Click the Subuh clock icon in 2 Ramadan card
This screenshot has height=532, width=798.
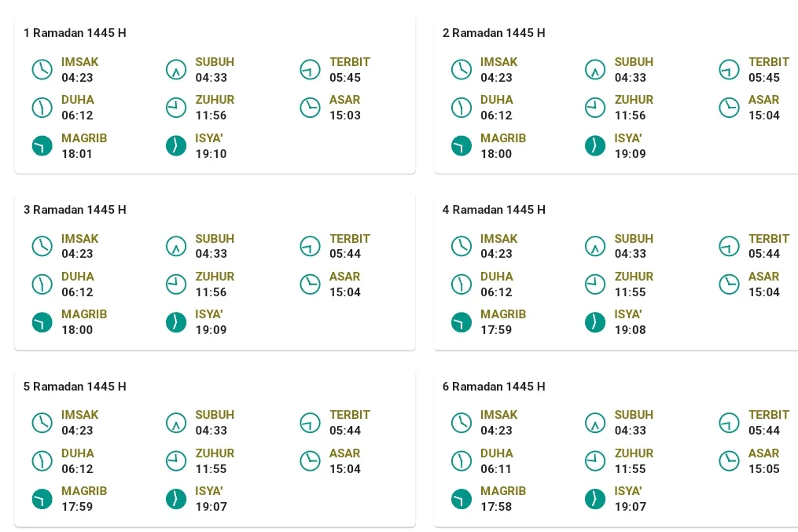click(x=595, y=69)
